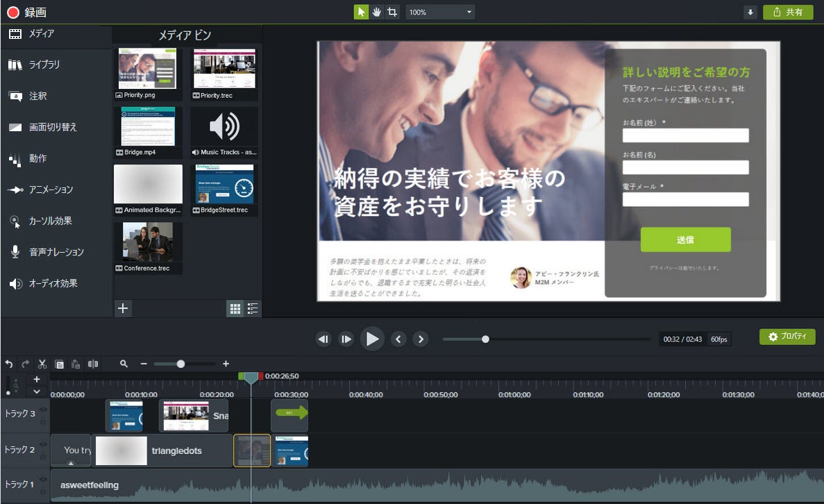Select the asweetfeeling audio clip
The image size is (824, 504).
[x=437, y=486]
